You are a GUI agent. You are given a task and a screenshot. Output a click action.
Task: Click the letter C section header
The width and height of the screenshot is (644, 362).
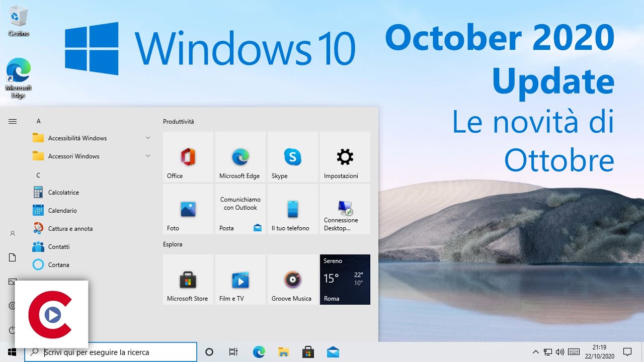[x=38, y=175]
